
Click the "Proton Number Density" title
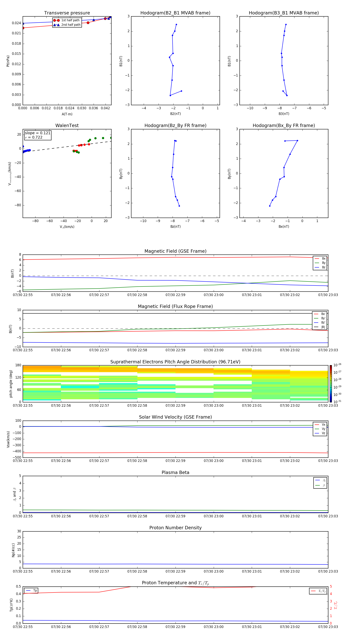coord(175,528)
